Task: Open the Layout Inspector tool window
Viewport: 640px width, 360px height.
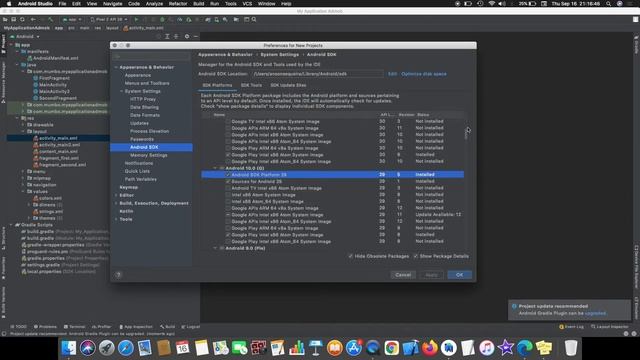Action: (x=610, y=327)
